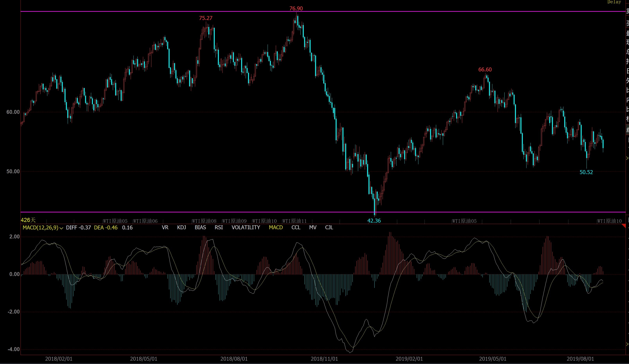
Task: Switch indicator to MV
Action: (x=313, y=227)
